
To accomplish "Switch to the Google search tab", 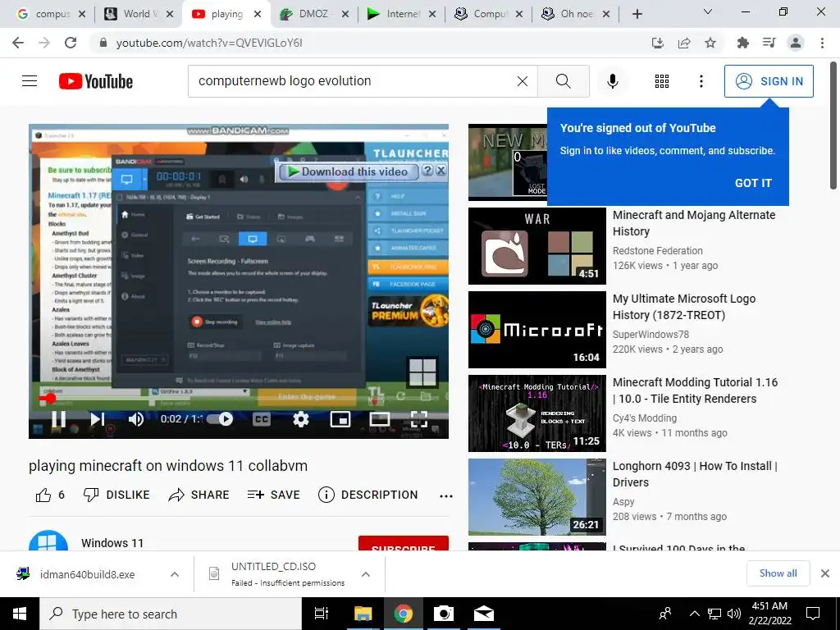I will pos(51,14).
